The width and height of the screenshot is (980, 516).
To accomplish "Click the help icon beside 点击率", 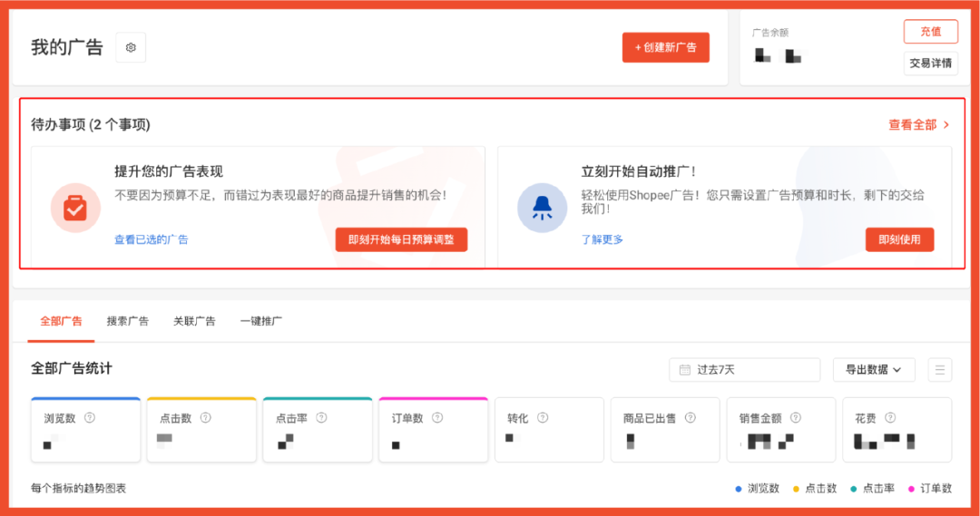I will pos(321,418).
